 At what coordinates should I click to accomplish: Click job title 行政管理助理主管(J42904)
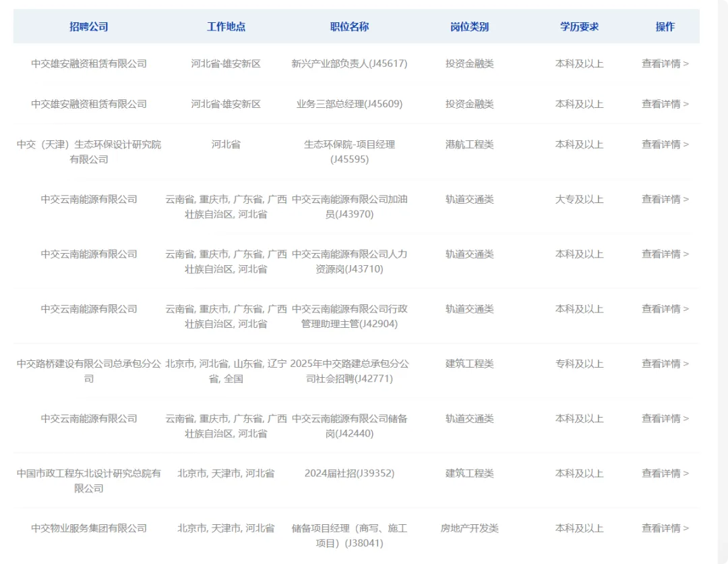350,316
